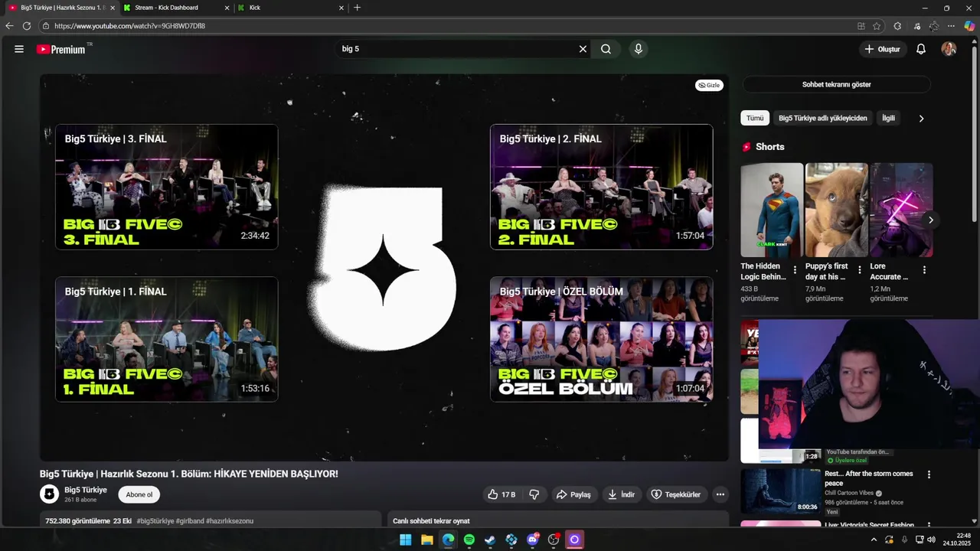Screen dimensions: 980x551
Task: Show more filter chips with right arrow
Action: 921,119
